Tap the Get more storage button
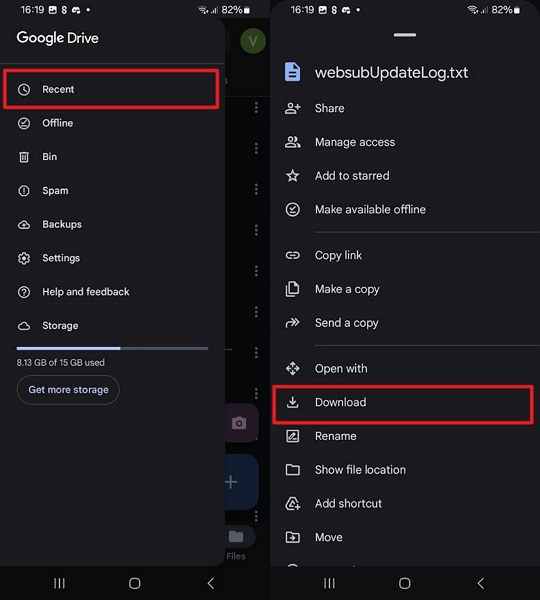 (x=68, y=390)
